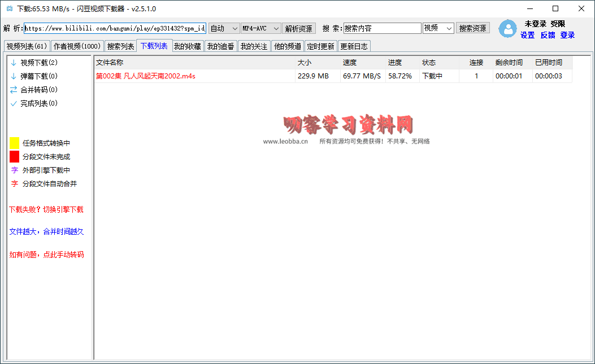Image resolution: width=595 pixels, height=364 pixels.
Task: Click the 状态 column header
Action: tap(440, 63)
